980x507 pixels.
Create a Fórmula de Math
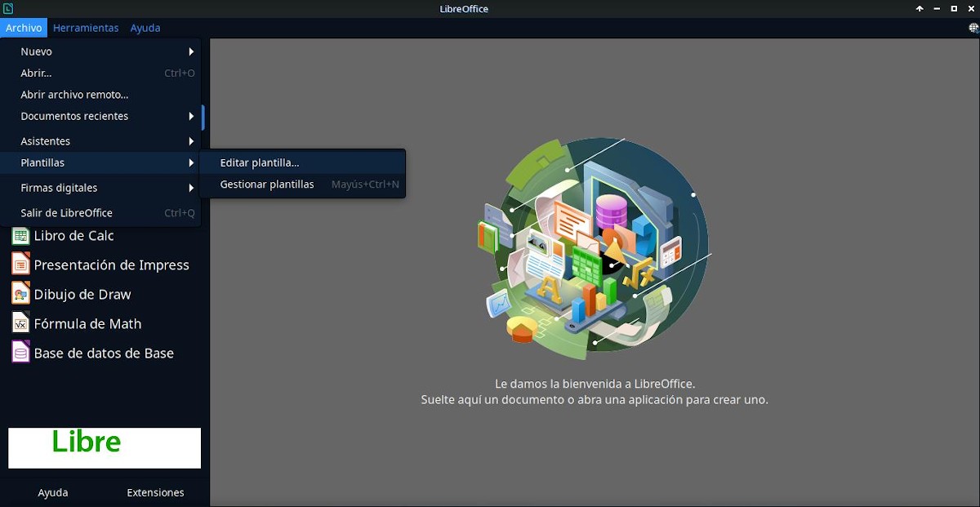click(x=87, y=324)
